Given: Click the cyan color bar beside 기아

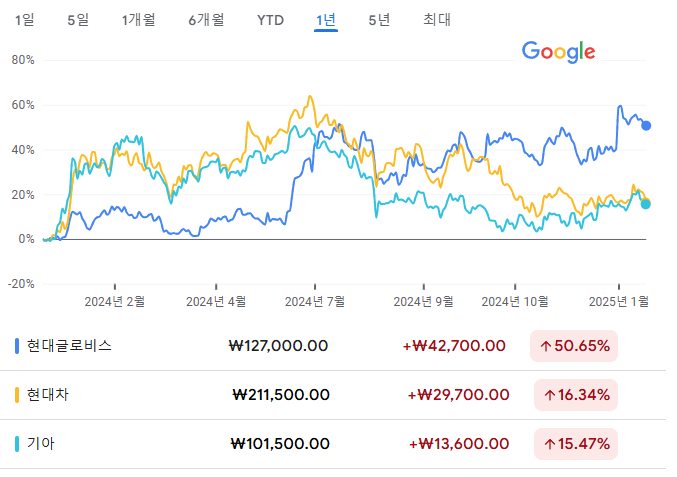Looking at the screenshot, I should [17, 444].
